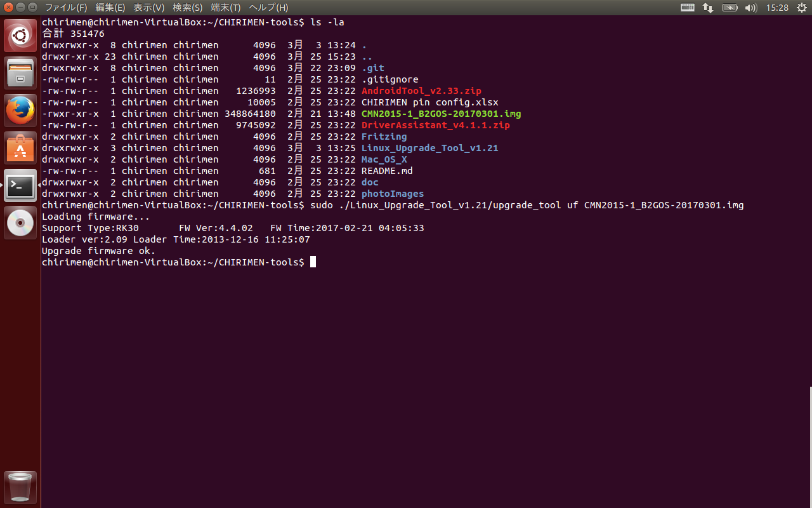Open the 検索(S) menu
Screen dimensions: 812x508
[188, 8]
